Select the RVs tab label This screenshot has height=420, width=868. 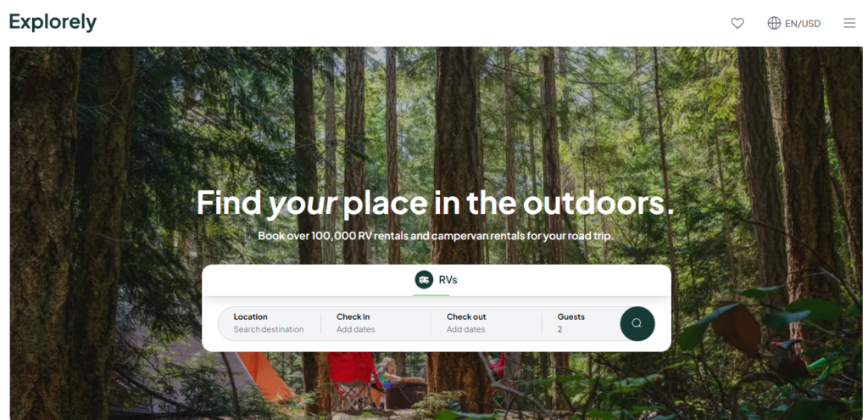point(448,280)
